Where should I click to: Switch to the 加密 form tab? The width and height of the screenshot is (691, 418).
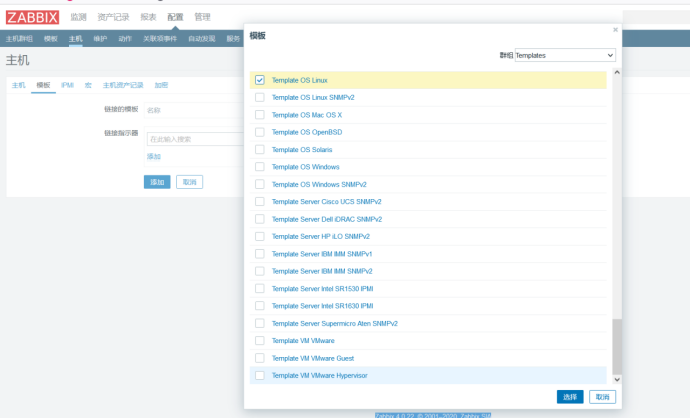click(x=161, y=85)
